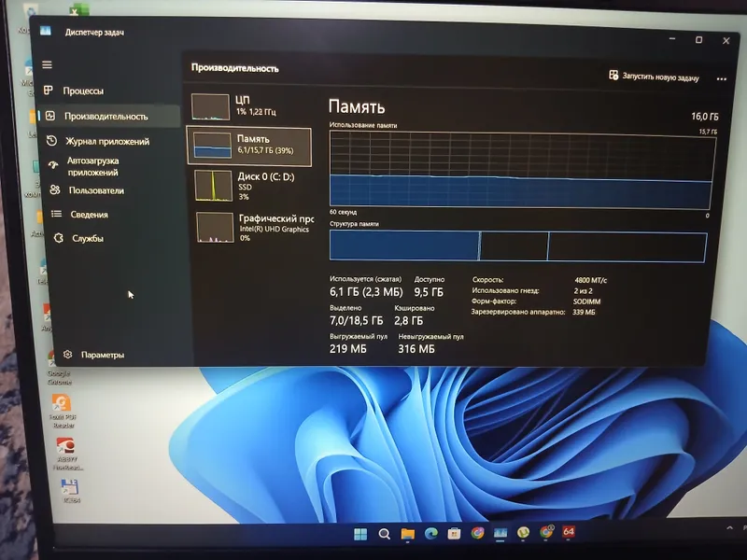
Task: Select the Диск 0 (C: D:) card
Action: coord(252,186)
